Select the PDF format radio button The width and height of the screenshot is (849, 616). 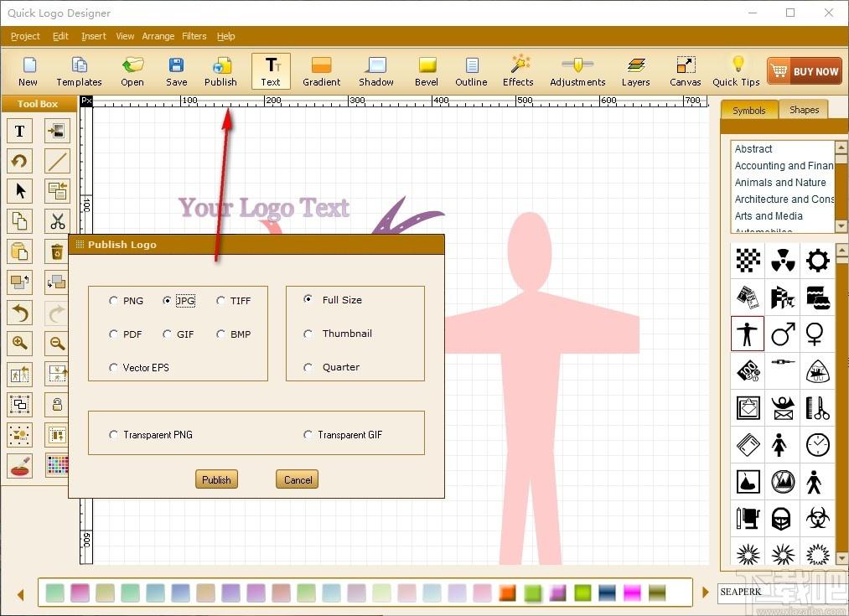(x=113, y=334)
